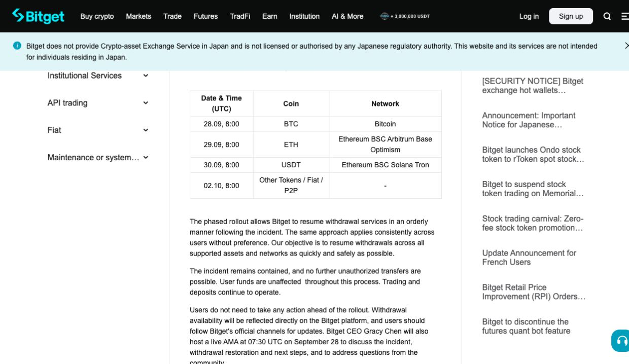This screenshot has width=629, height=364.
Task: Click Other Tokens / Fiat / P2P cell
Action: pos(291,186)
